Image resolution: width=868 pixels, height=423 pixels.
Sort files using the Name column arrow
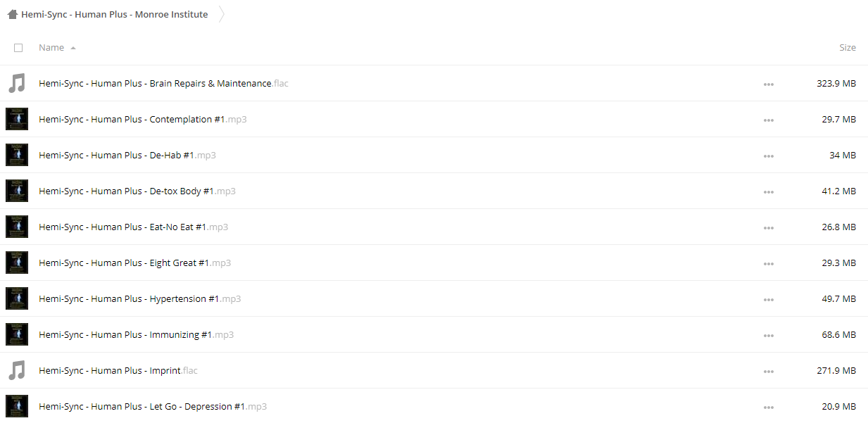click(73, 48)
